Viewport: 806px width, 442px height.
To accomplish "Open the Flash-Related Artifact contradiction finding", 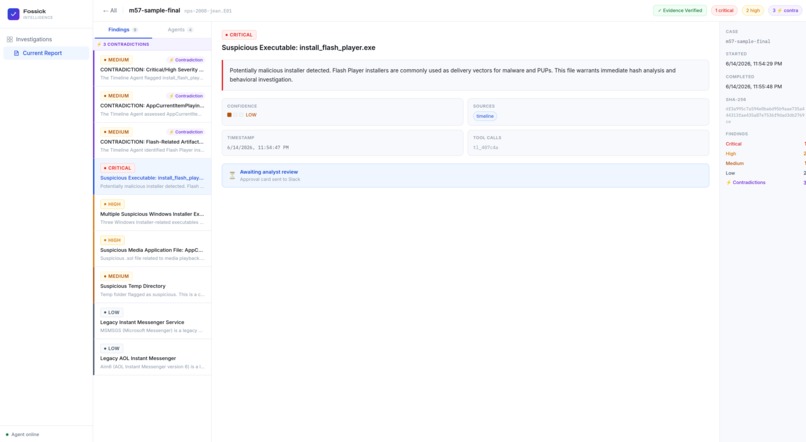I will coord(152,140).
